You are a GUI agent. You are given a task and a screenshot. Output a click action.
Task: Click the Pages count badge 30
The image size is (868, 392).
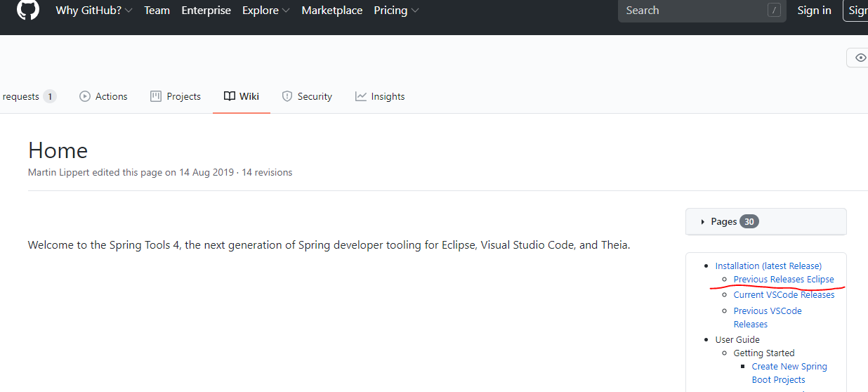pyautogui.click(x=749, y=221)
